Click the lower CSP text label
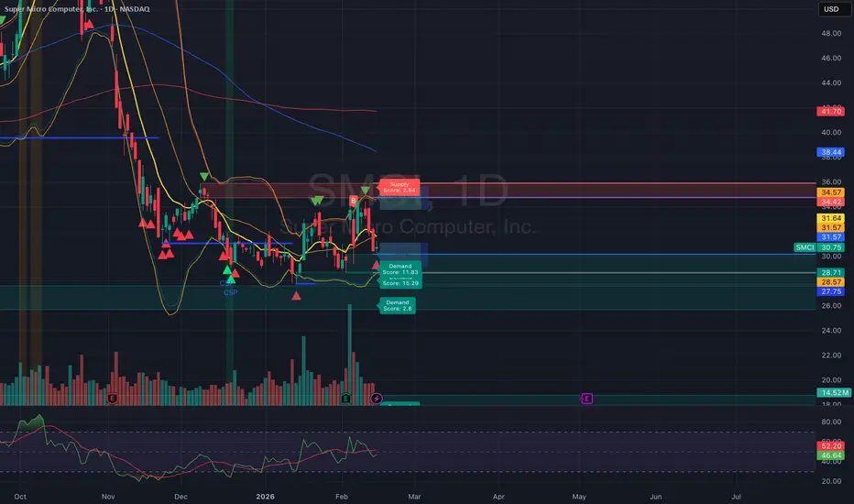Screen dimensions: 854x504 tap(230, 292)
